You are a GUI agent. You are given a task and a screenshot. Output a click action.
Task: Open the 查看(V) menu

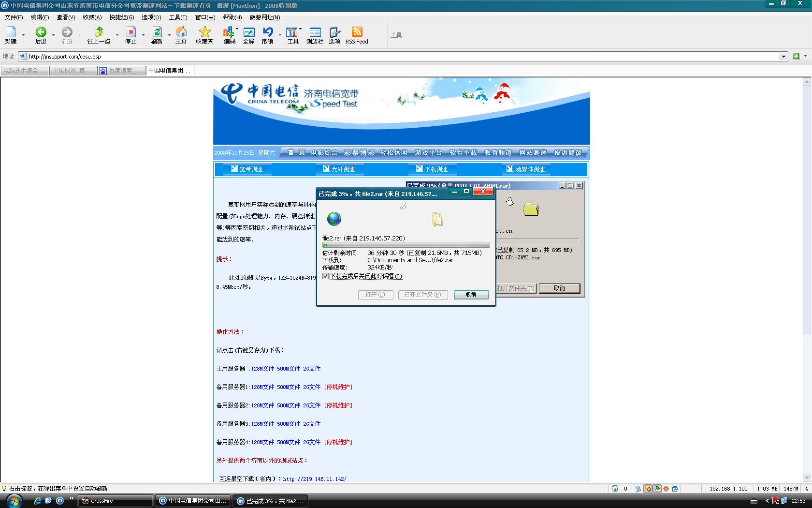pos(66,17)
